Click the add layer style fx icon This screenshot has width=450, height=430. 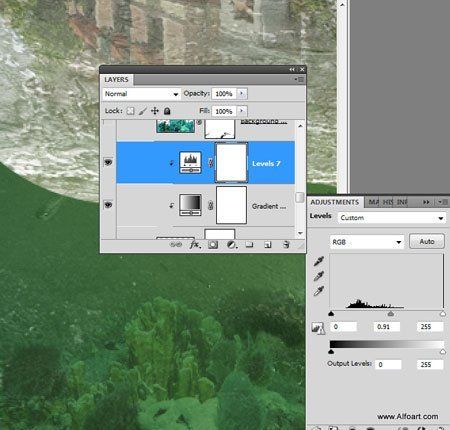tap(195, 245)
